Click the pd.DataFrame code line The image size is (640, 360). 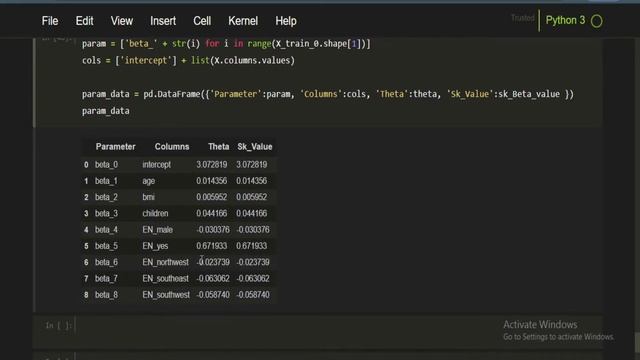[x=328, y=94]
